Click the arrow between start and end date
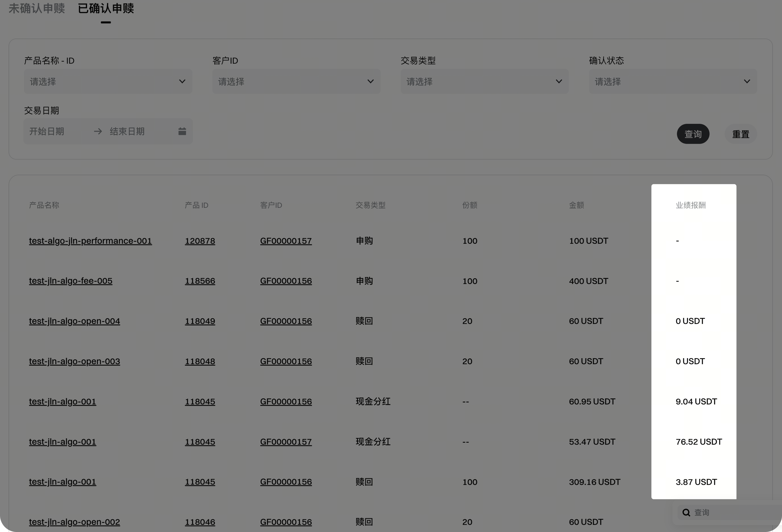782x532 pixels. click(98, 131)
